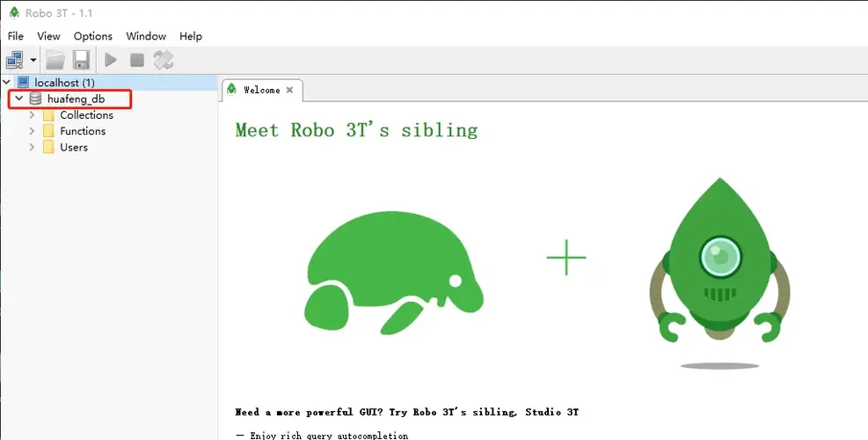Image resolution: width=868 pixels, height=440 pixels.
Task: Click the Robo 3T title bar logo
Action: (x=14, y=12)
